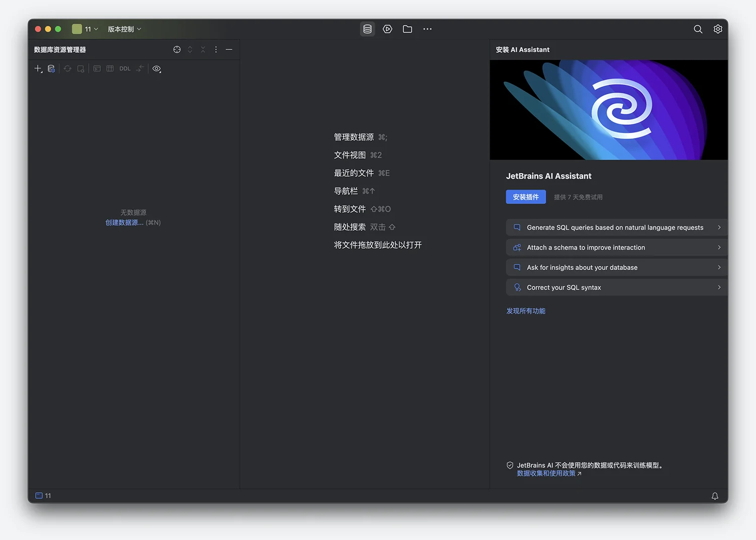
Task: Click the 随处搜索 hint text
Action: point(350,227)
